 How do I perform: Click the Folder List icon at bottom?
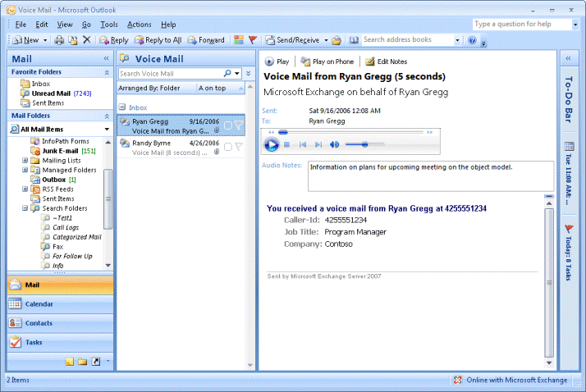click(83, 362)
